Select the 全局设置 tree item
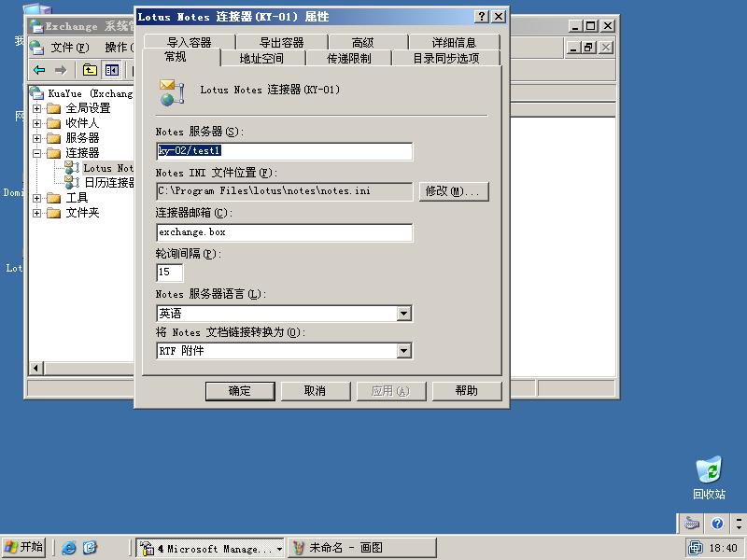The height and width of the screenshot is (560, 747). pyautogui.click(x=88, y=108)
